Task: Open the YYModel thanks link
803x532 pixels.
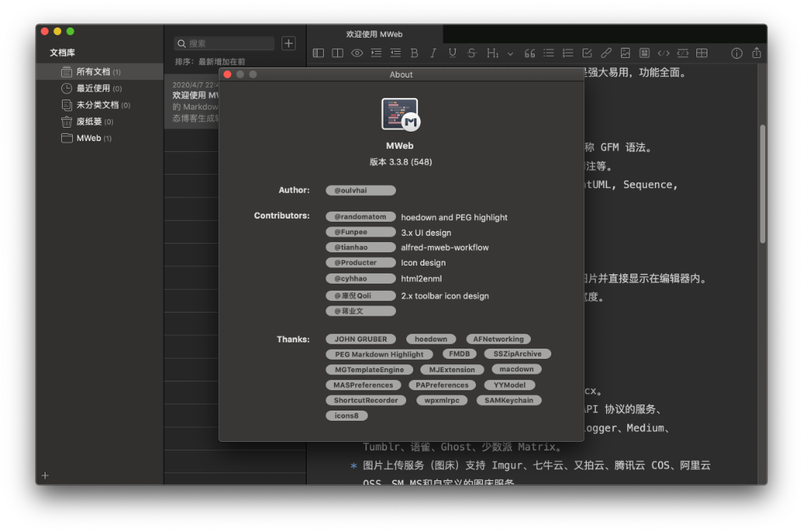Action: (510, 385)
